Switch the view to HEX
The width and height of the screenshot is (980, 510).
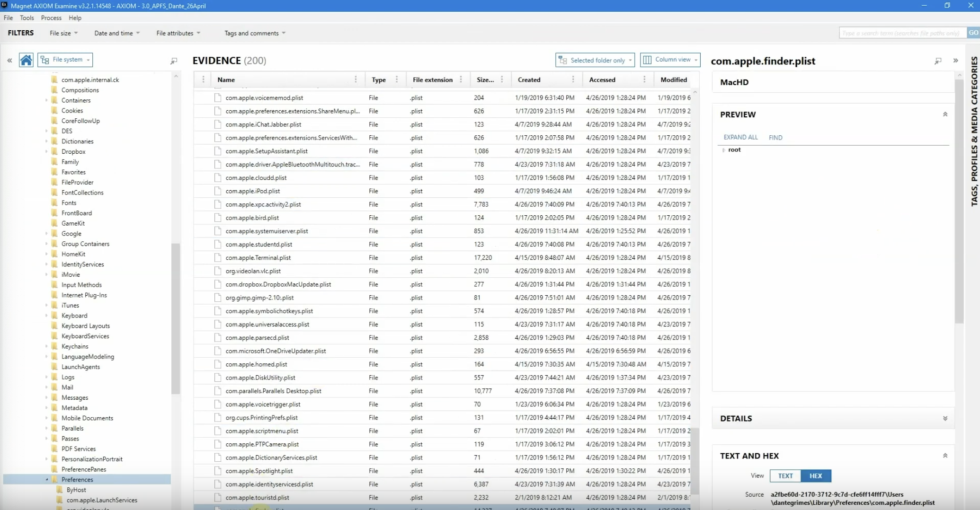tap(816, 476)
